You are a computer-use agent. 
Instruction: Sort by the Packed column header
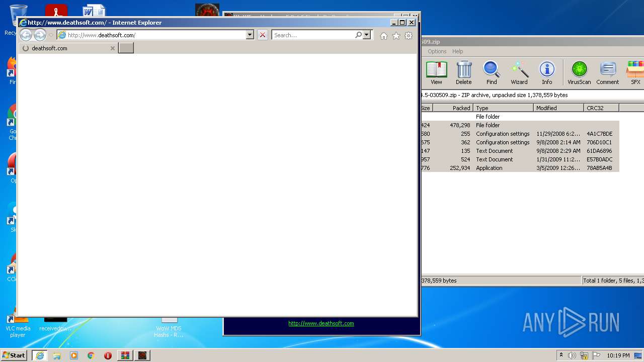pos(453,108)
